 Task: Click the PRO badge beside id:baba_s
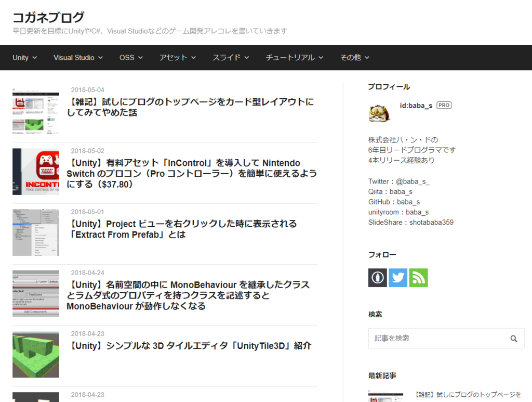click(444, 105)
